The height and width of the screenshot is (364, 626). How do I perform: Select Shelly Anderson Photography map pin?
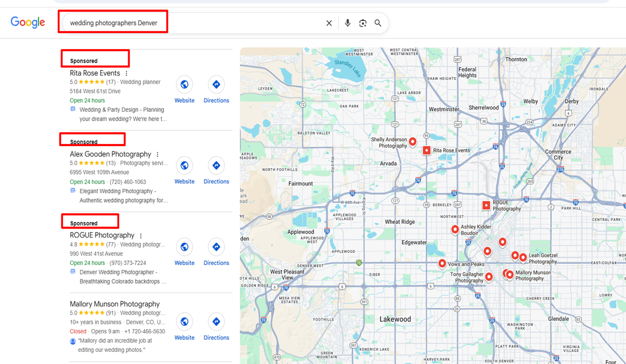pyautogui.click(x=413, y=141)
